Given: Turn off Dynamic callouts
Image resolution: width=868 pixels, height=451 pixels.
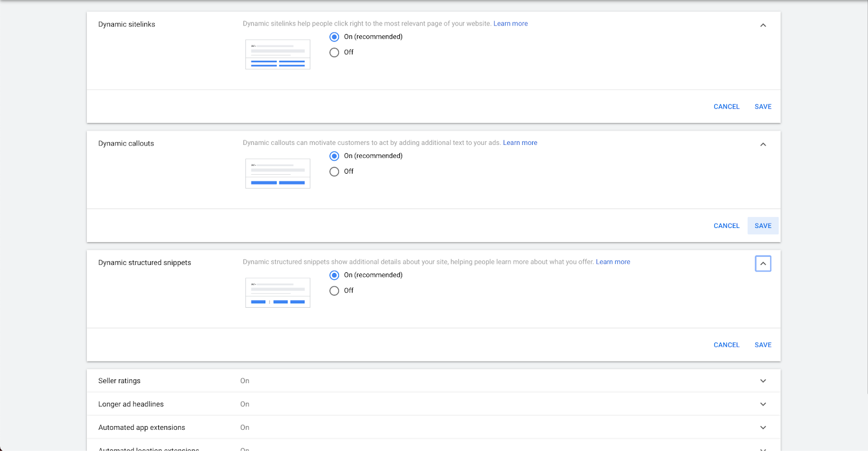Looking at the screenshot, I should [334, 171].
